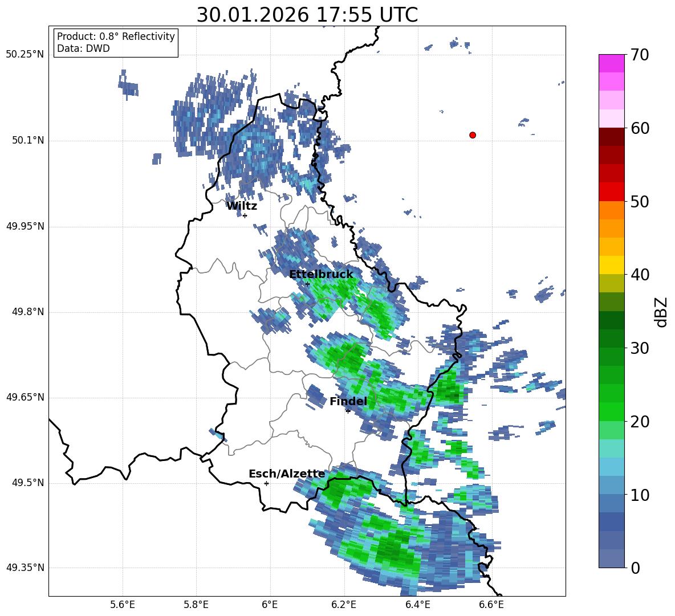Click the 20 colorbar tick label
This screenshot has width=675, height=616.
[640, 422]
